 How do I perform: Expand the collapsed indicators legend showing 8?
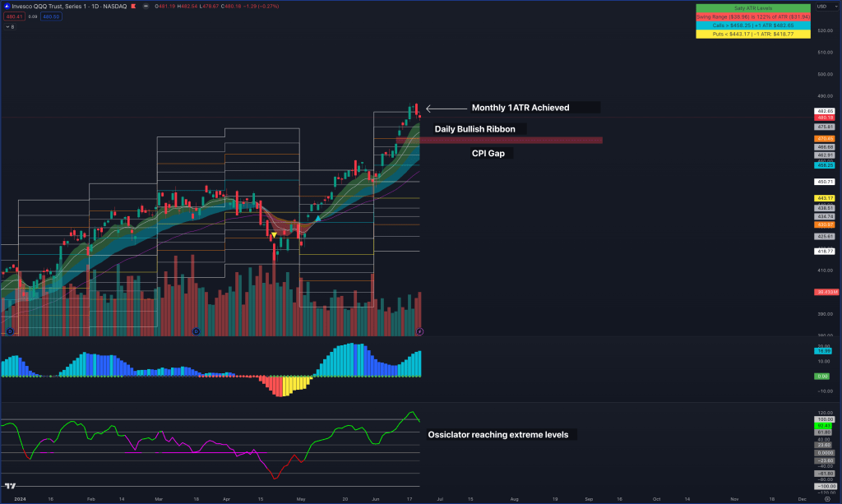11,26
